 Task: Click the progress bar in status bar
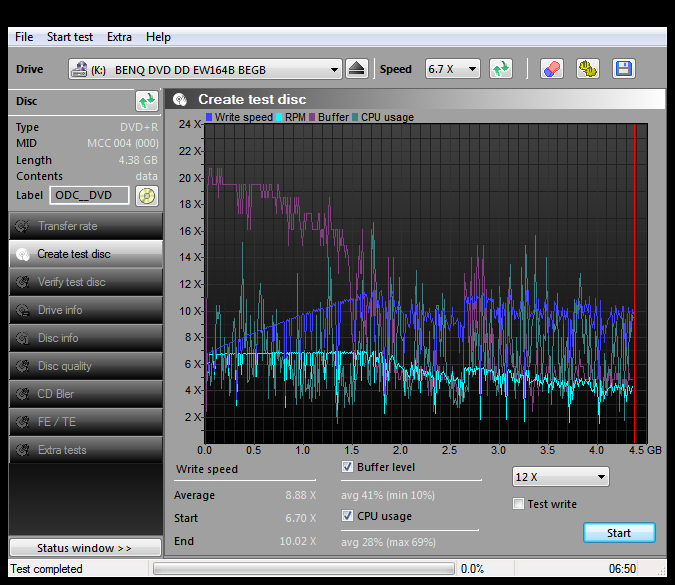pos(304,569)
